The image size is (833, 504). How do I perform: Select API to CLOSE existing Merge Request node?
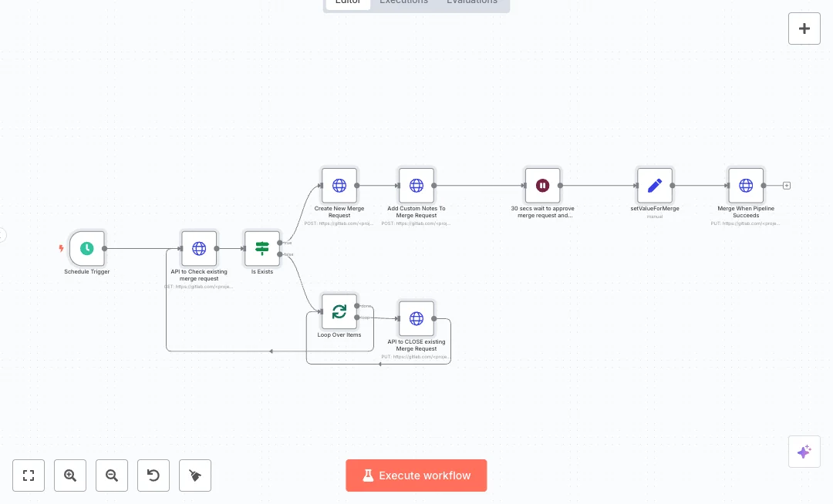point(416,318)
